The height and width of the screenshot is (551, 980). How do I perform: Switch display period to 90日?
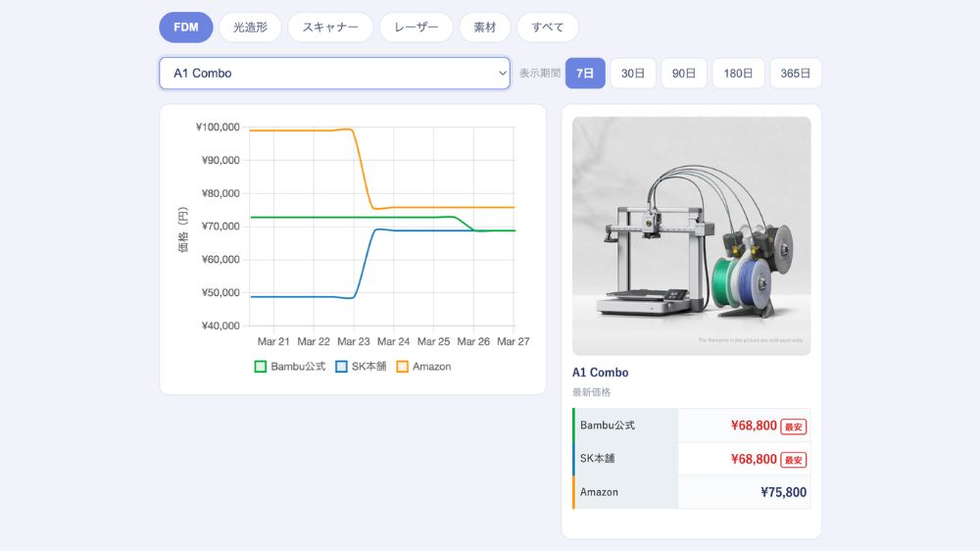pyautogui.click(x=684, y=74)
